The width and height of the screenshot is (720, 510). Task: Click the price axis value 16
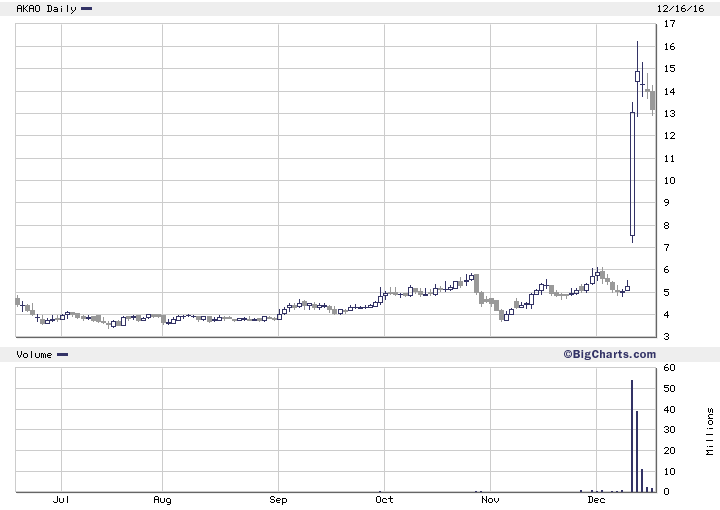[669, 46]
